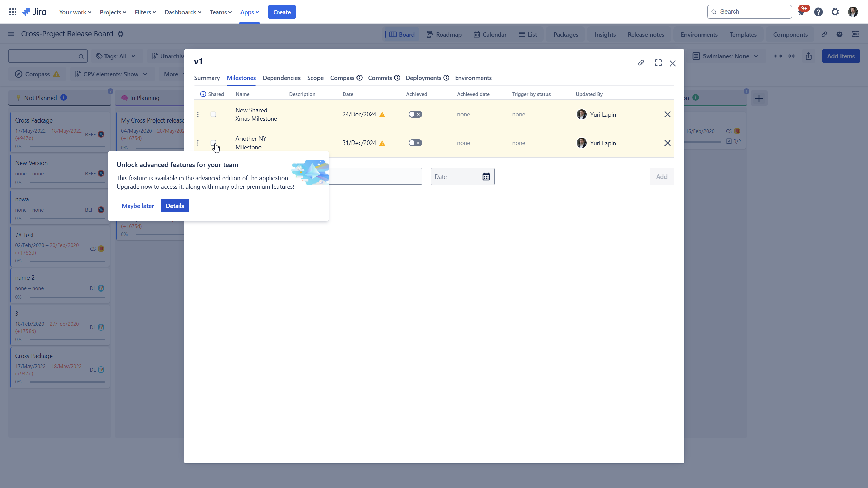Click inside the global Search field
This screenshot has width=868, height=488.
[749, 12]
